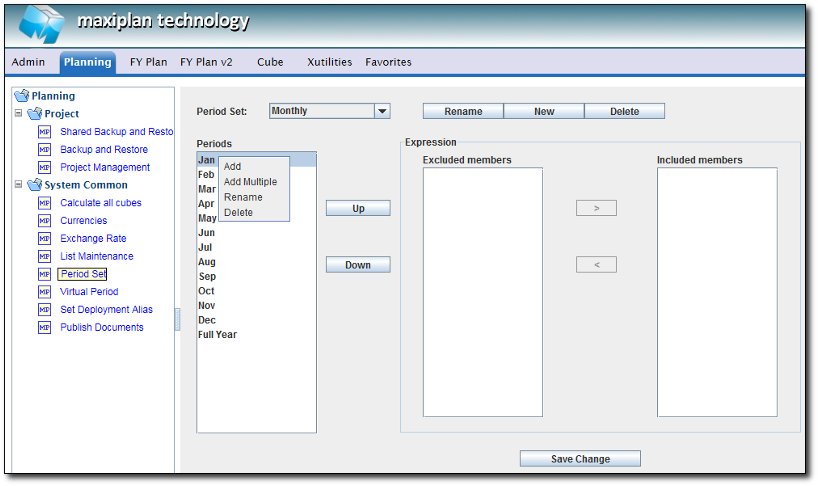The width and height of the screenshot is (818, 486).
Task: Collapse the Project tree node
Action: tap(18, 114)
